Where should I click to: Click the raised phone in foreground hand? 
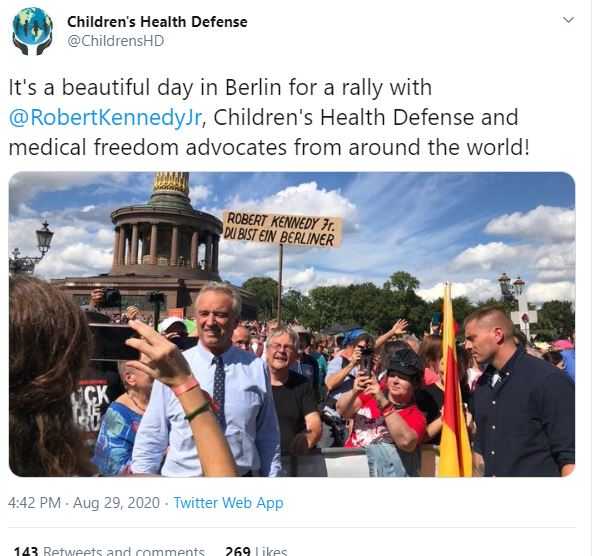click(114, 341)
